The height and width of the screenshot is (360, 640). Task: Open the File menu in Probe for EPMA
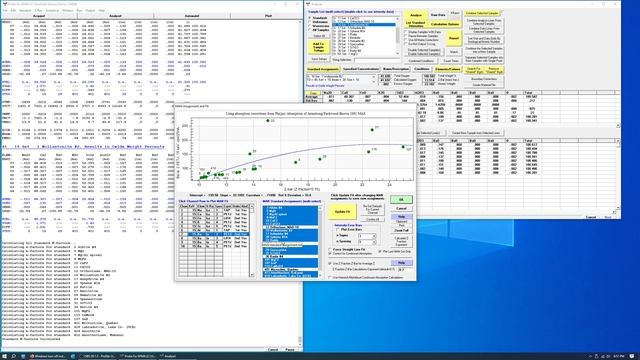point(5,10)
